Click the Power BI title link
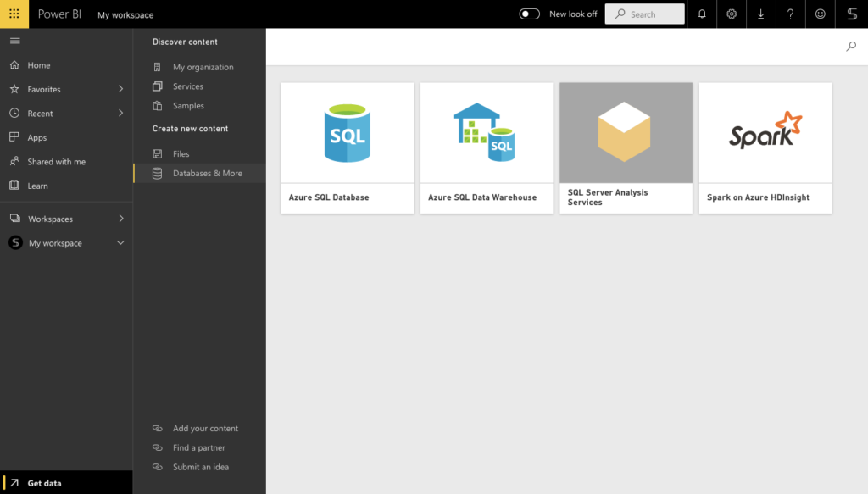The height and width of the screenshot is (494, 868). point(59,14)
